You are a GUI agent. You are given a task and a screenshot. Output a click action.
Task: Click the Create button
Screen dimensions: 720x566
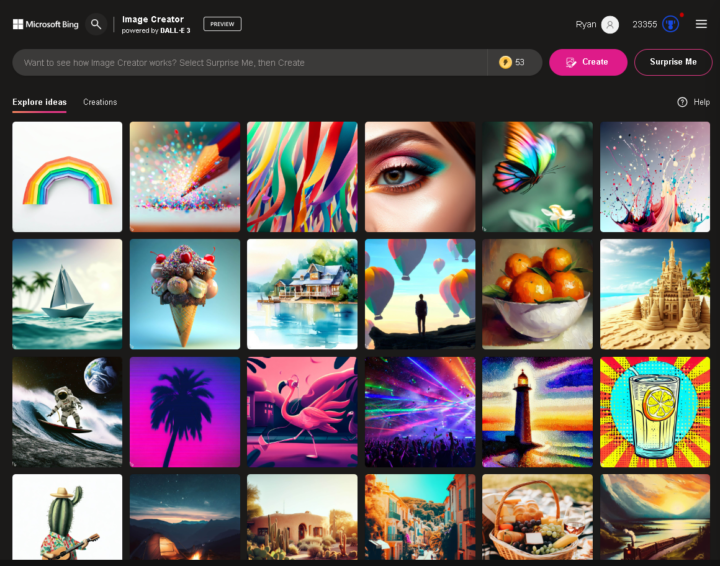coord(588,62)
